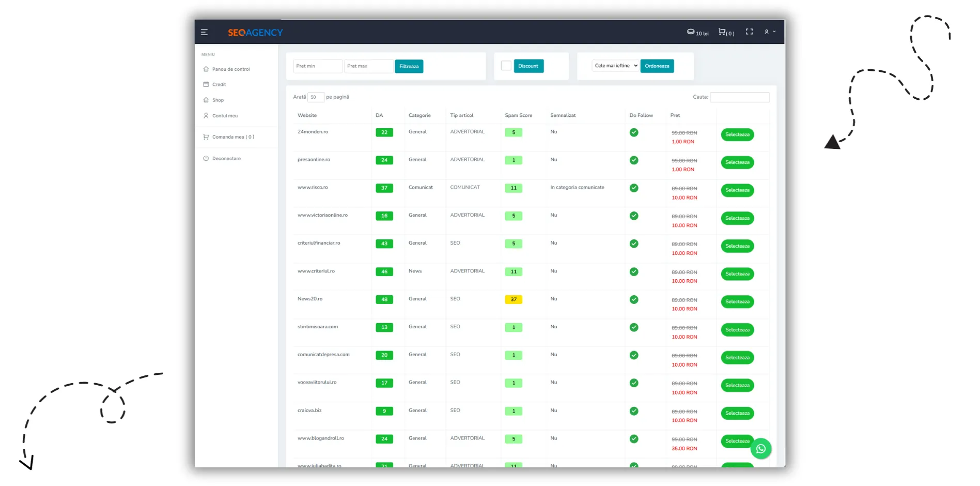Select News20.ro with Selecteaza button
This screenshot has height=486, width=980.
pos(737,302)
